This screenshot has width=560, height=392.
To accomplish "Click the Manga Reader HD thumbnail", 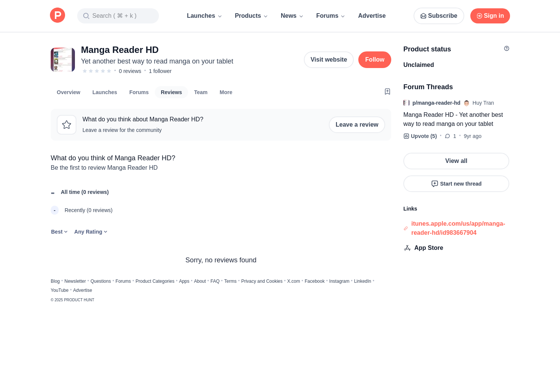I will pyautogui.click(x=63, y=60).
